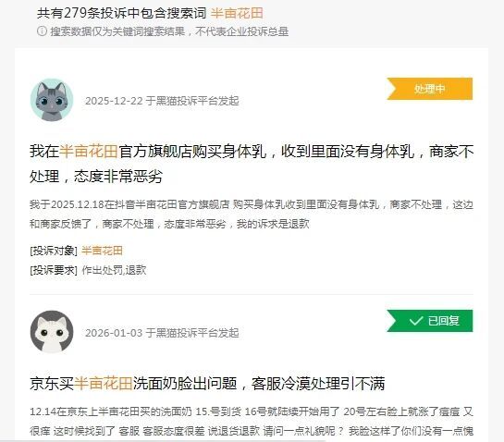Click 作出处罚,退款 complaint requirement text
The height and width of the screenshot is (442, 504).
[x=114, y=270]
